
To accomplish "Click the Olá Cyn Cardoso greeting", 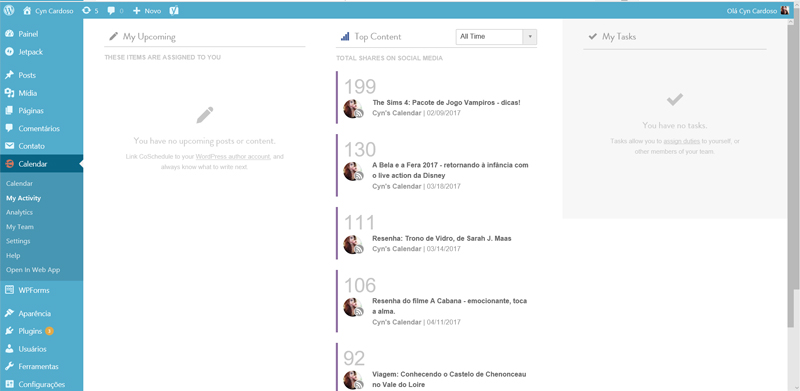I will pos(752,11).
